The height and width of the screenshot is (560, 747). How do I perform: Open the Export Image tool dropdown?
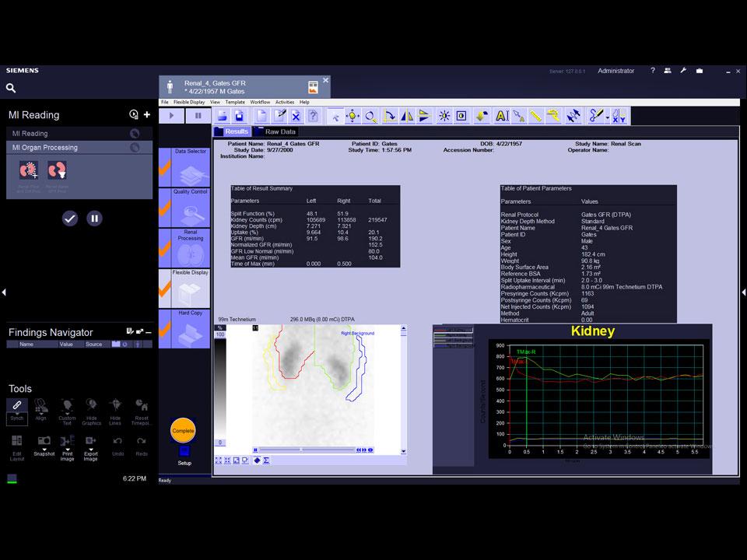tap(90, 448)
